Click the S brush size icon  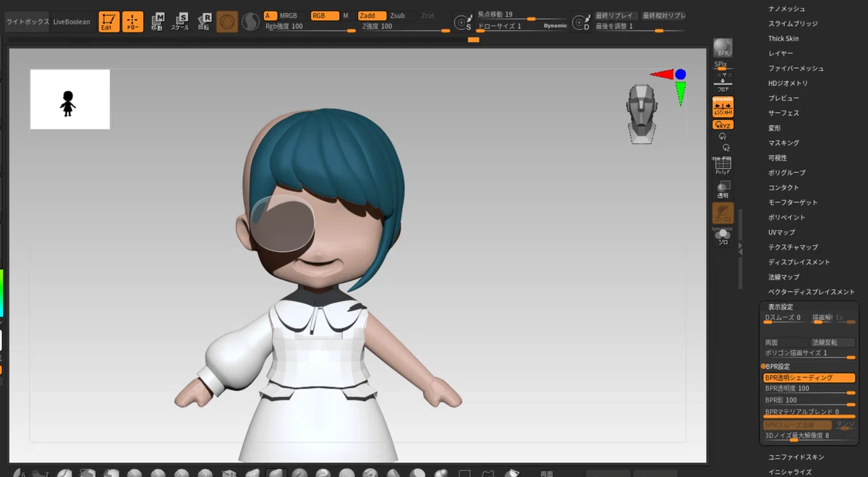coord(463,23)
